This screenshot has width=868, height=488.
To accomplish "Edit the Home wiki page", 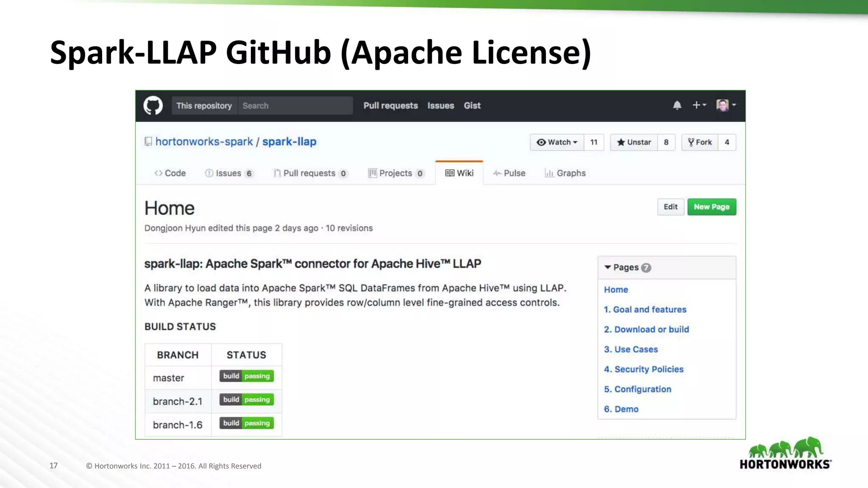I will (x=670, y=207).
